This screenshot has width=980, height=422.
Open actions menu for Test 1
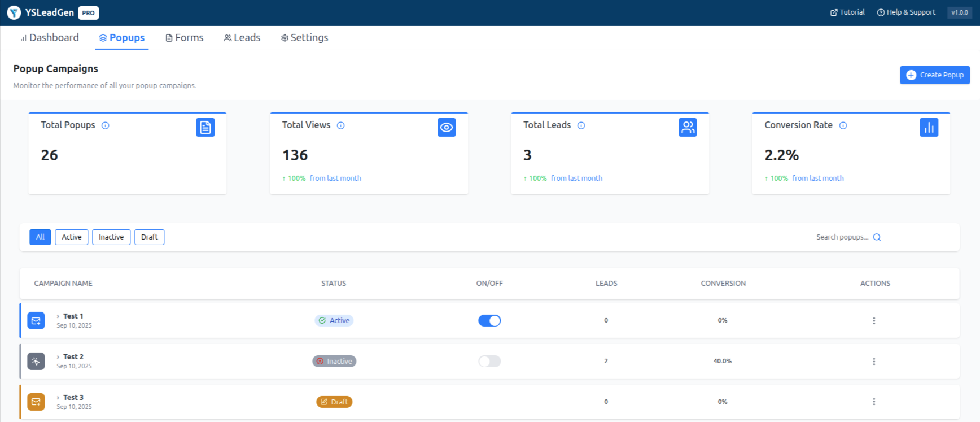pos(874,321)
